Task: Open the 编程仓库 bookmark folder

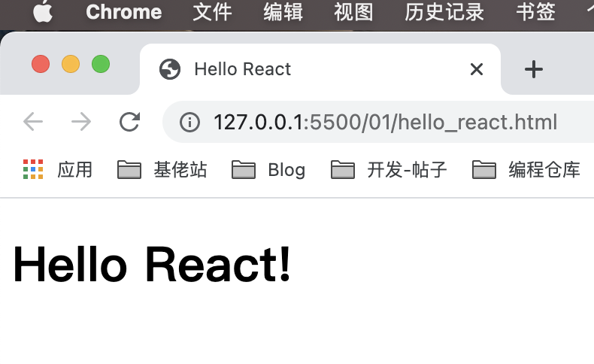Action: click(x=526, y=169)
